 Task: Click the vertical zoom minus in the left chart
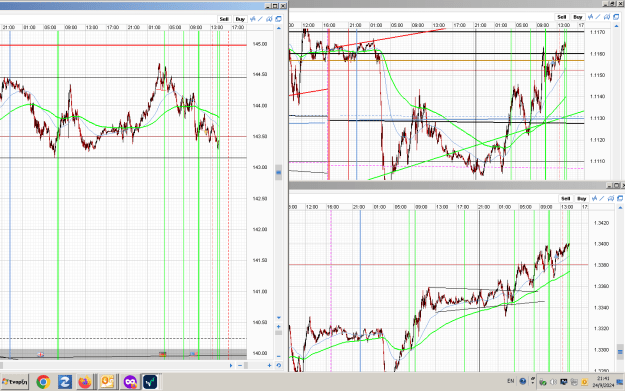tap(279, 356)
